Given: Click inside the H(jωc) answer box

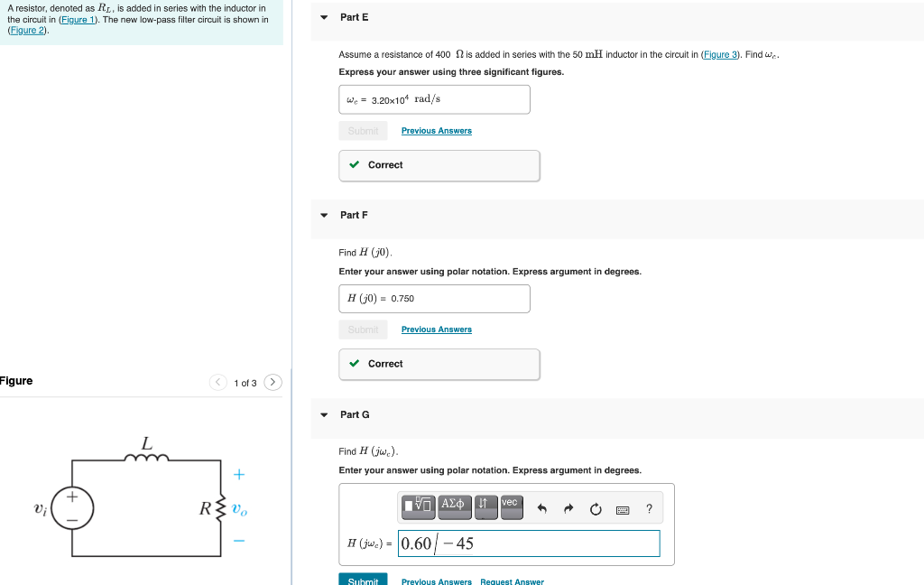Looking at the screenshot, I should [x=529, y=543].
